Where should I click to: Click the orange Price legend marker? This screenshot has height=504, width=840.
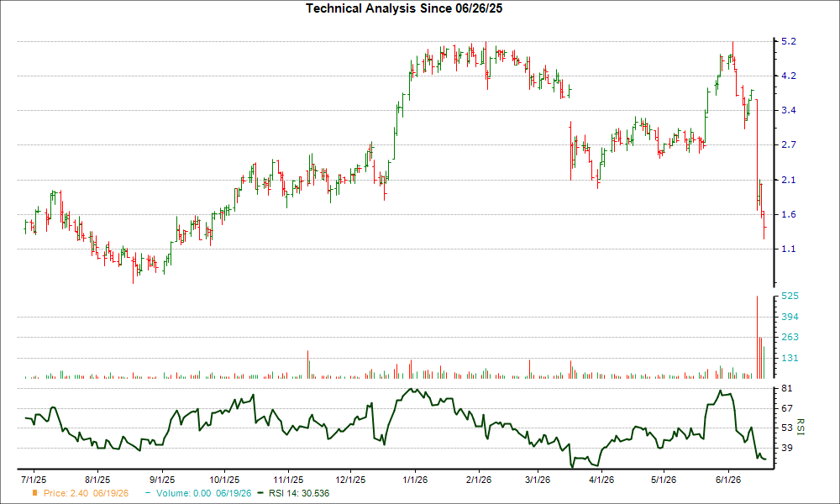pyautogui.click(x=35, y=493)
